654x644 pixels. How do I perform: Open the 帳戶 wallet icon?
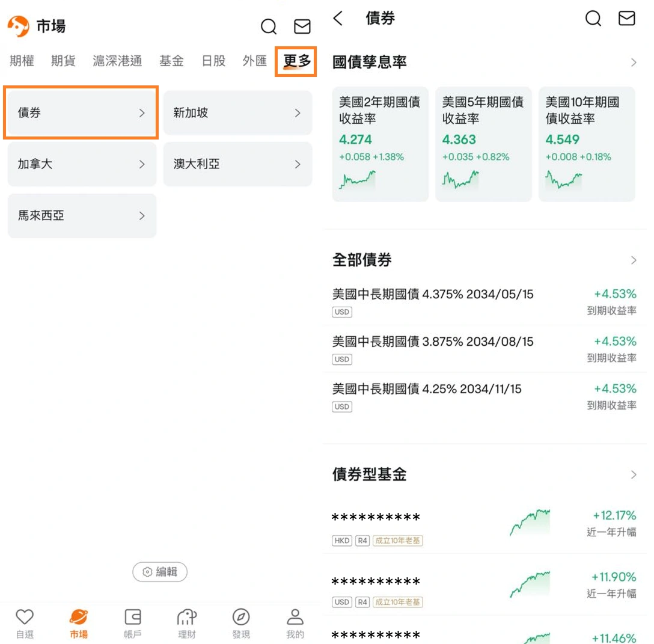click(133, 616)
